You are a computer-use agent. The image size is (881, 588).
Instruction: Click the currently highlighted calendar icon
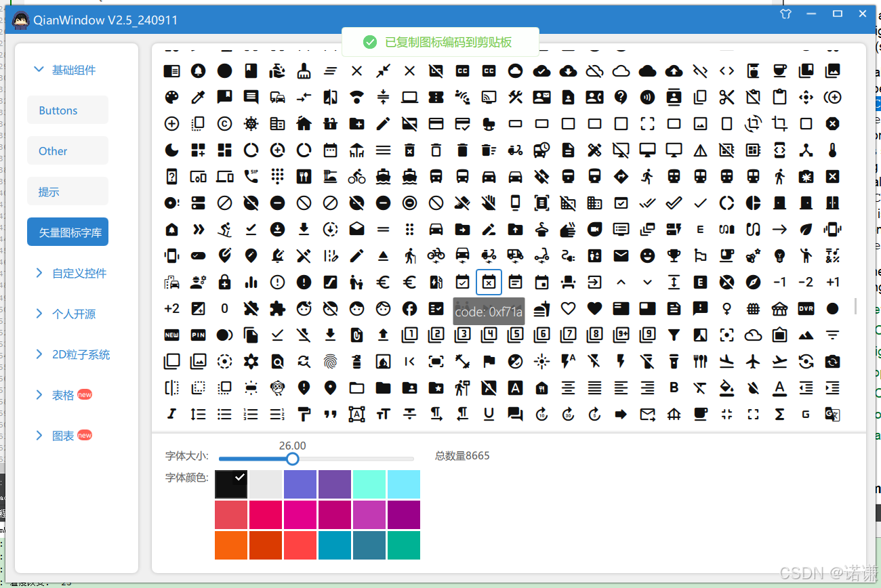(x=489, y=282)
